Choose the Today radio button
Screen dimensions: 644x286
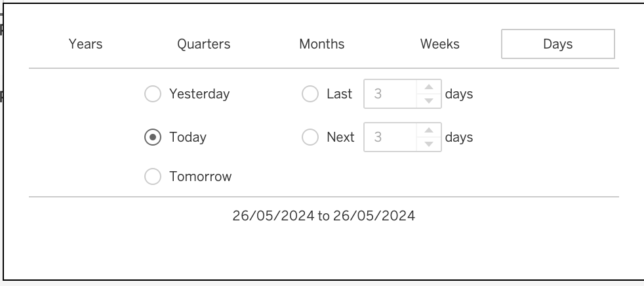click(x=153, y=137)
